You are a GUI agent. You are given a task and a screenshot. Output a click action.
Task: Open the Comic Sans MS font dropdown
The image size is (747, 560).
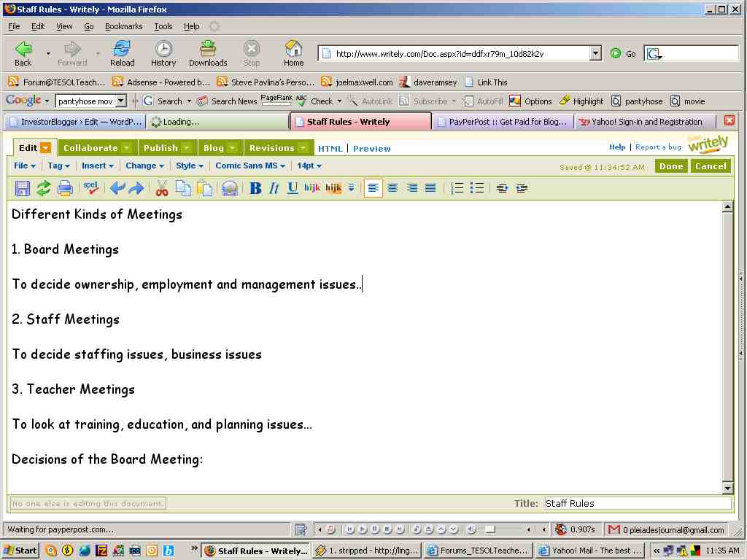[x=249, y=166]
